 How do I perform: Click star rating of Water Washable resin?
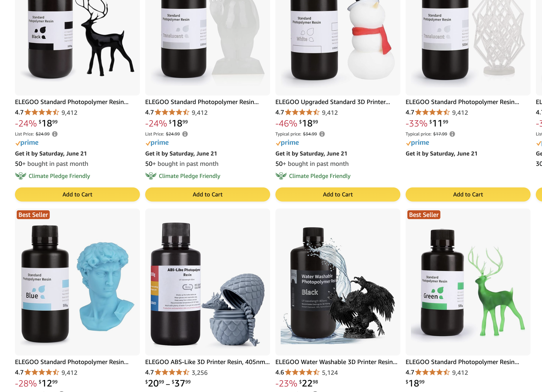click(302, 372)
